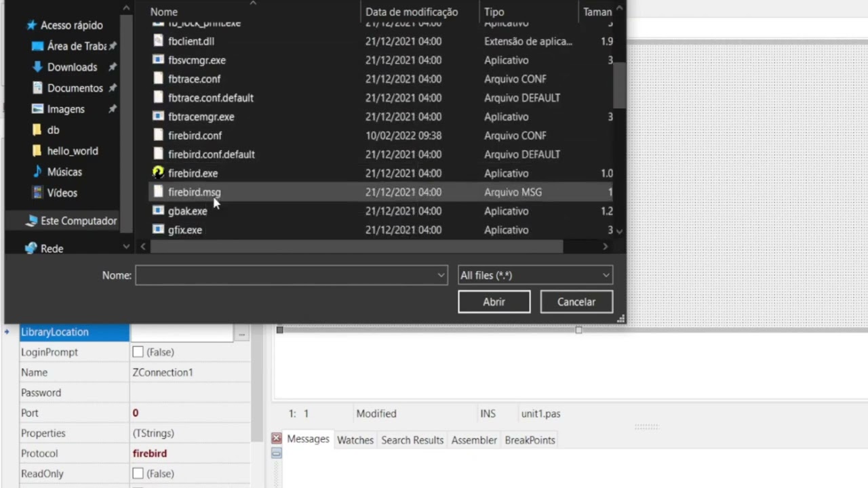Clear the Messages panel red X icon
This screenshot has height=488, width=868.
point(277,439)
